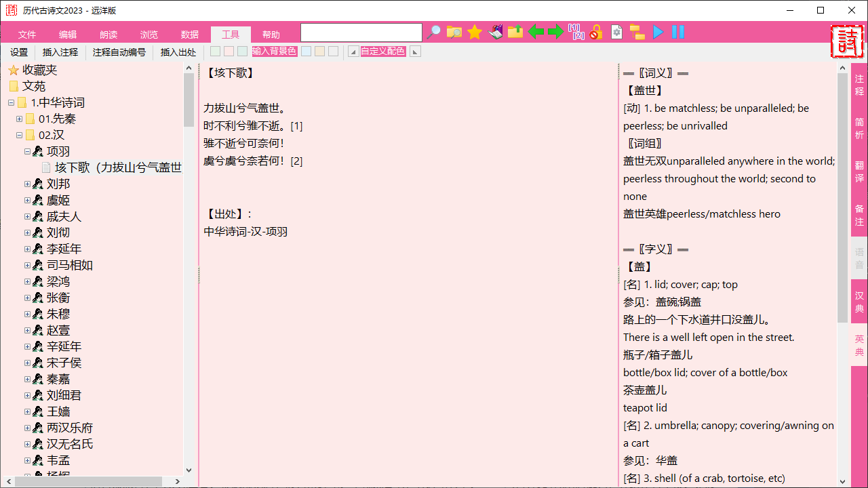The image size is (868, 488).
Task: Click the [1][2] annotation numbering icon
Action: 576,32
